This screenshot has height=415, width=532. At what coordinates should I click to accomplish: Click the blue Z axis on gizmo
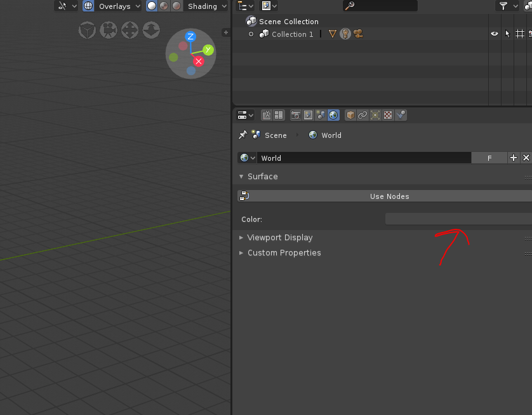click(x=190, y=36)
